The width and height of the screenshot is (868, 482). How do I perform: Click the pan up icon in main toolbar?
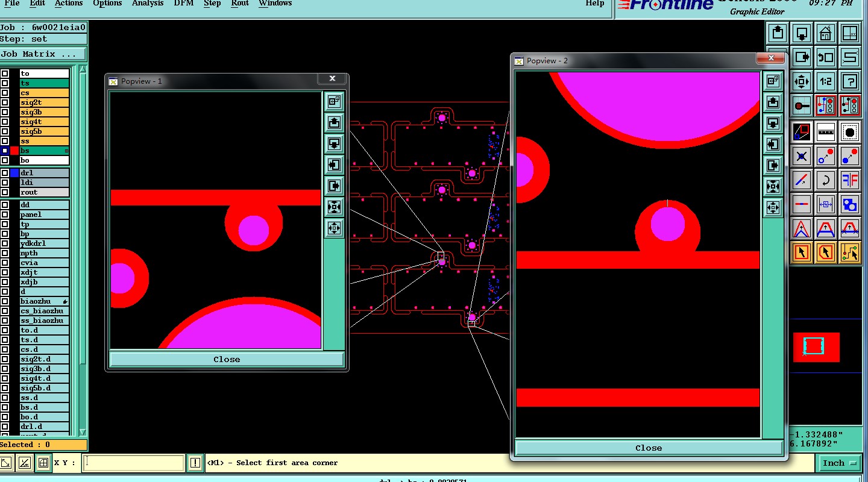tap(778, 33)
